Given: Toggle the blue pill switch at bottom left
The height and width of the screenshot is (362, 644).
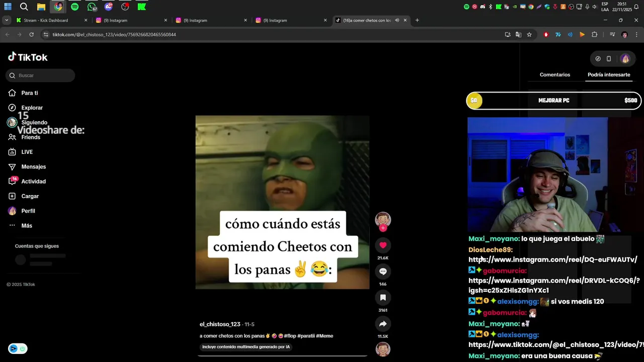Looking at the screenshot, I should click(18, 348).
